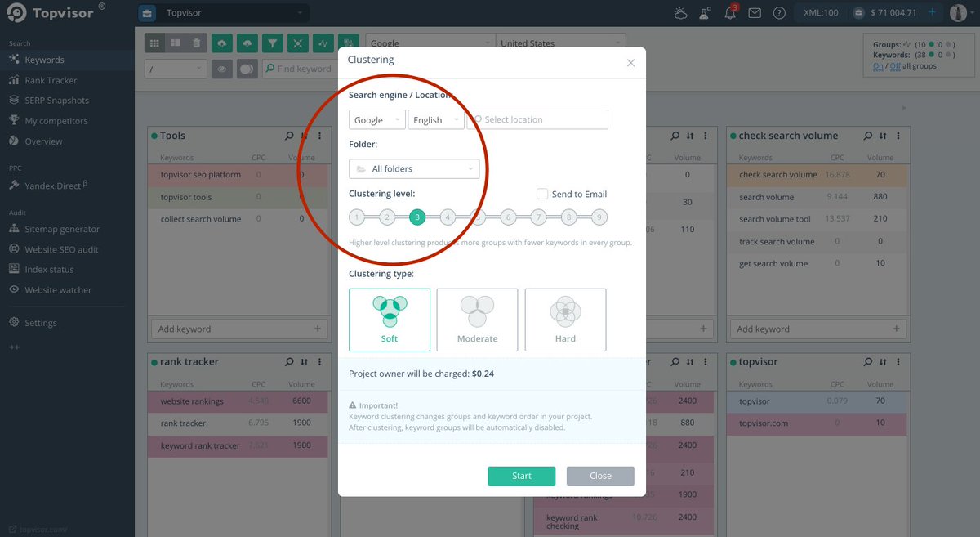Click Add keyword field in check search volume
This screenshot has height=537, width=980.
pos(818,329)
